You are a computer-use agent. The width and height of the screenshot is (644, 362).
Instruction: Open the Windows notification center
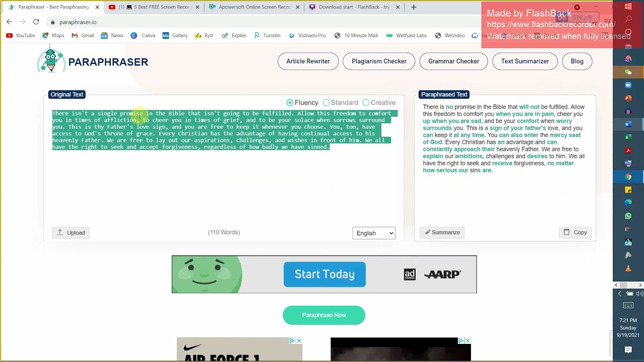coord(628,350)
